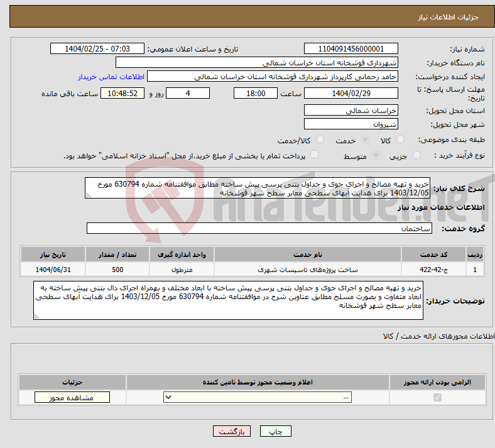Click the deadline date field 1404/02/29
Screen dimensions: 495x448
351,93
